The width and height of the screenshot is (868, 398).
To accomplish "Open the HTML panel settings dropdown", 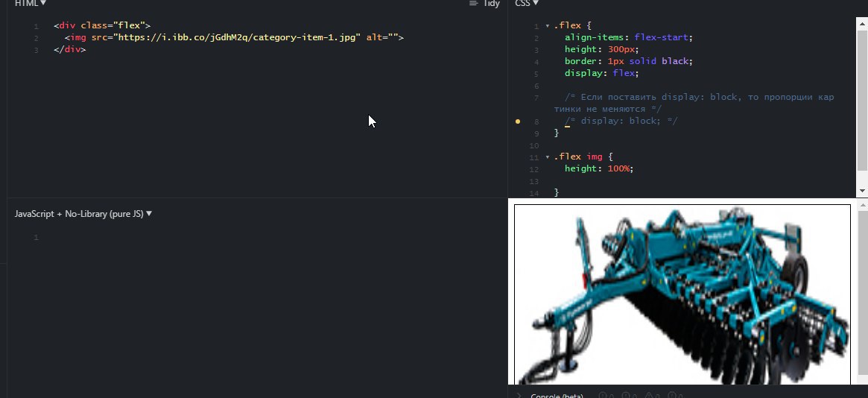I will click(31, 3).
